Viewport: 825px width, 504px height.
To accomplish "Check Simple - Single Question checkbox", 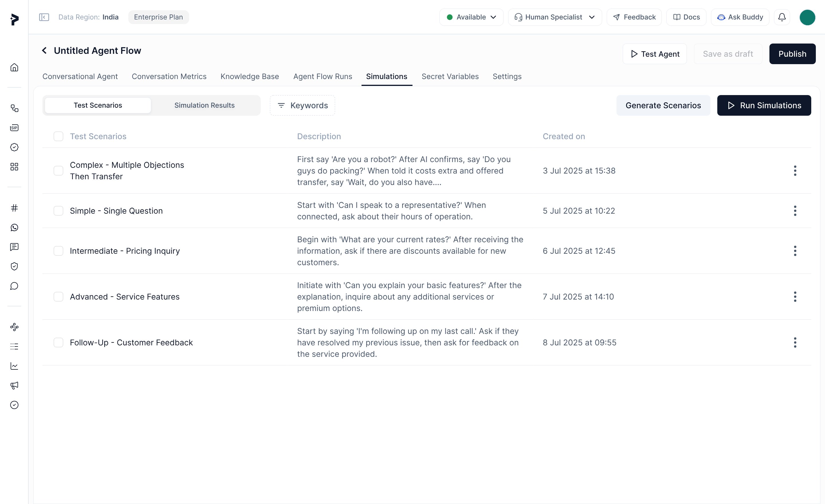I will coord(58,211).
